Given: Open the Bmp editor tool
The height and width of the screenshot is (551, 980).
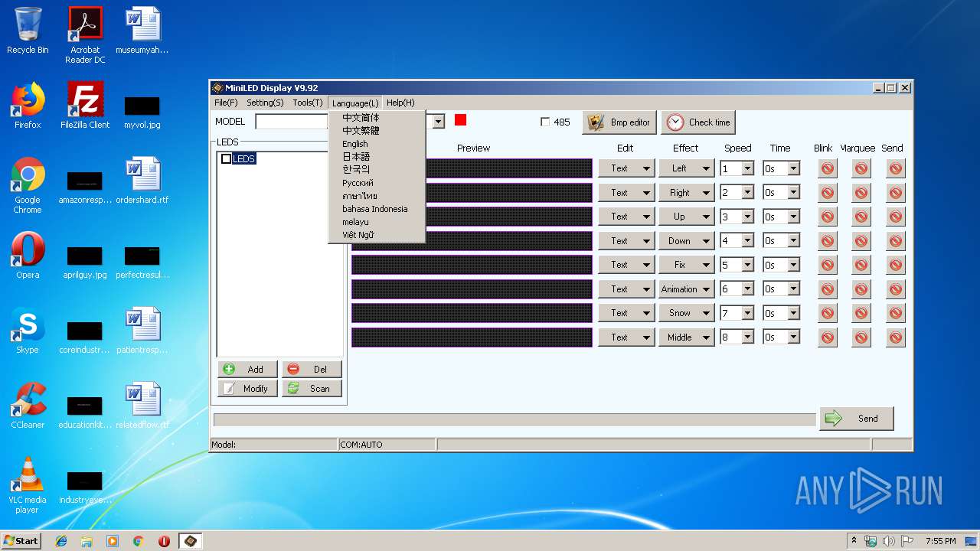Looking at the screenshot, I should (x=619, y=122).
